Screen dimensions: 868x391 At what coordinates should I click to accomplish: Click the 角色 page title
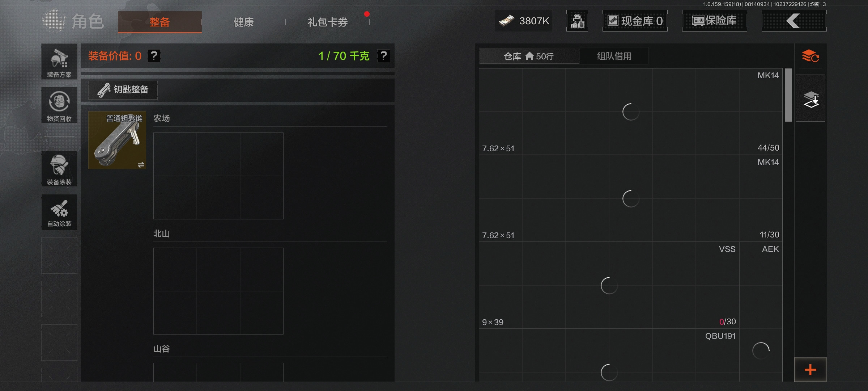[88, 21]
